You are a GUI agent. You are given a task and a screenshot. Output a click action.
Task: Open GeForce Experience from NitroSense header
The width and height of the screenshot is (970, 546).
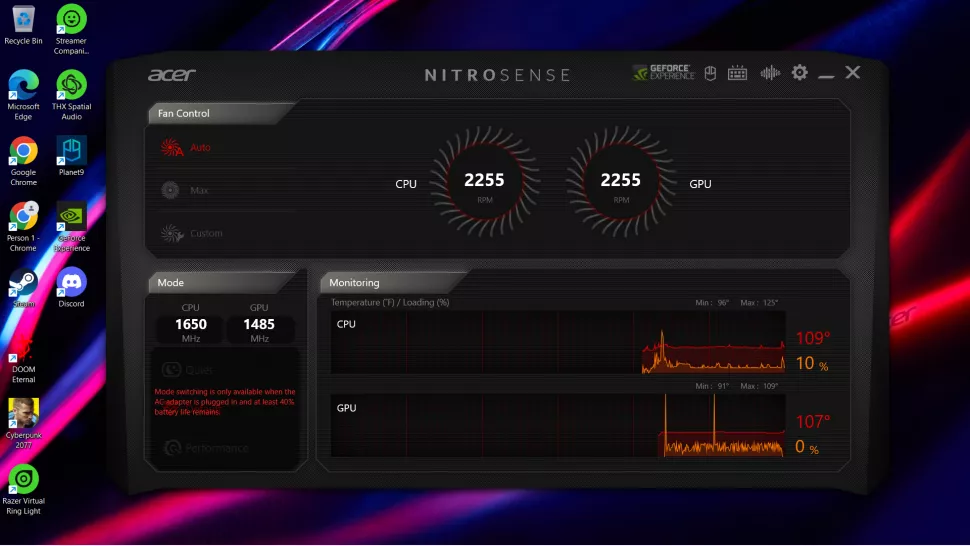663,73
